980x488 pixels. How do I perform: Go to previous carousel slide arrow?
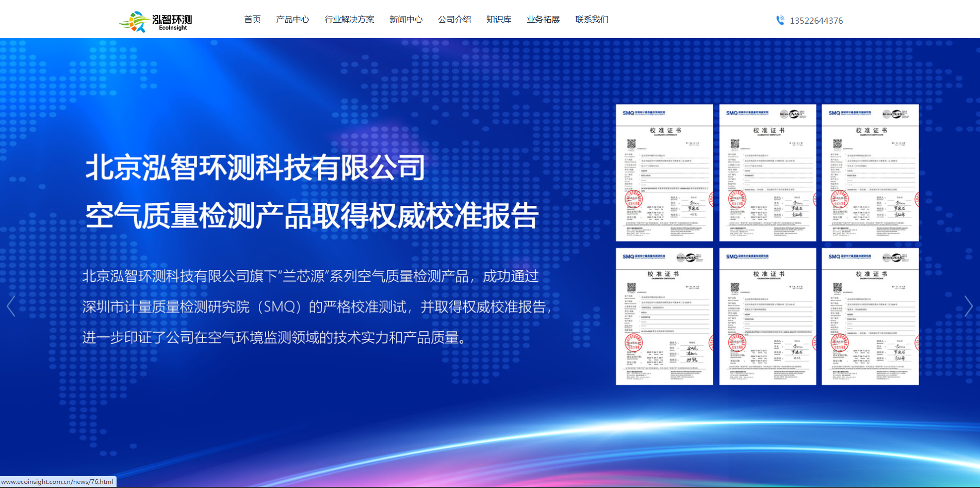tap(11, 306)
